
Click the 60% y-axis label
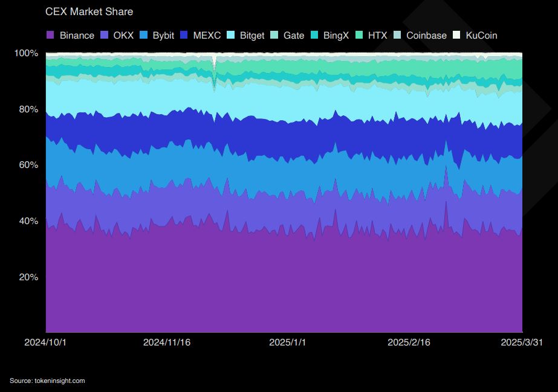[28, 165]
